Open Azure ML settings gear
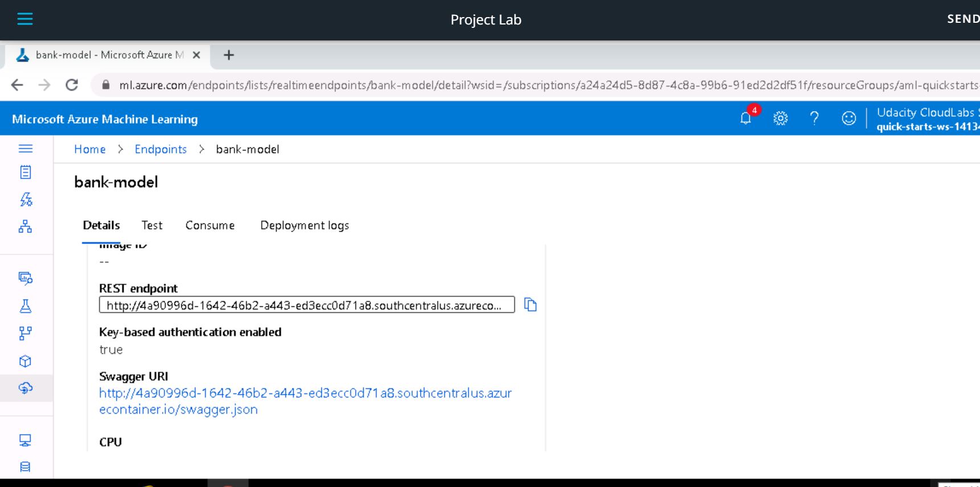Screen dimensions: 980x487 pos(780,118)
